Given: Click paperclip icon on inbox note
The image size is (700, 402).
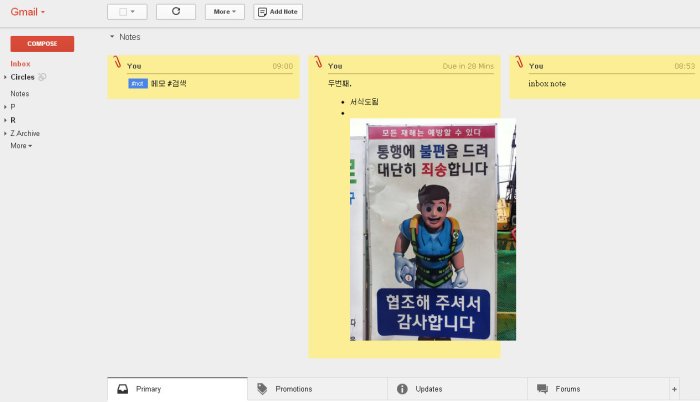Looking at the screenshot, I should (519, 62).
